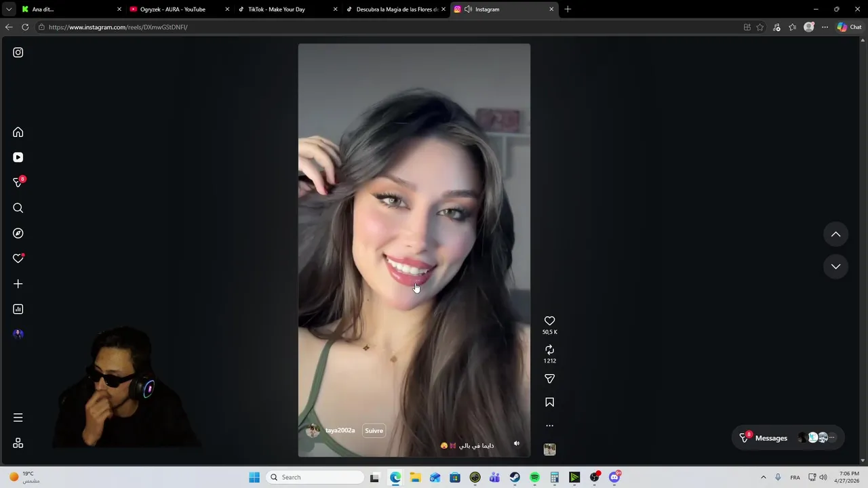Open the Copilot Chat button

pyautogui.click(x=849, y=27)
